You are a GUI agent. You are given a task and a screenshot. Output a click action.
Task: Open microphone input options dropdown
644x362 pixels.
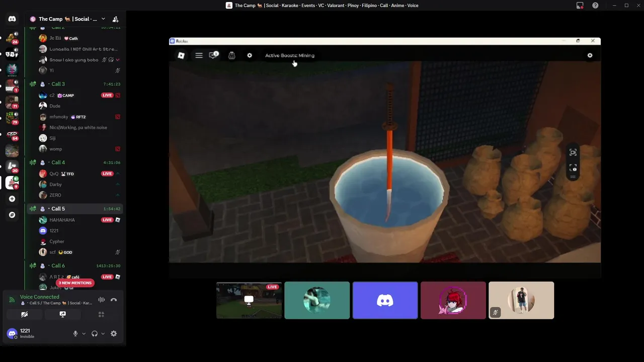[x=84, y=333]
